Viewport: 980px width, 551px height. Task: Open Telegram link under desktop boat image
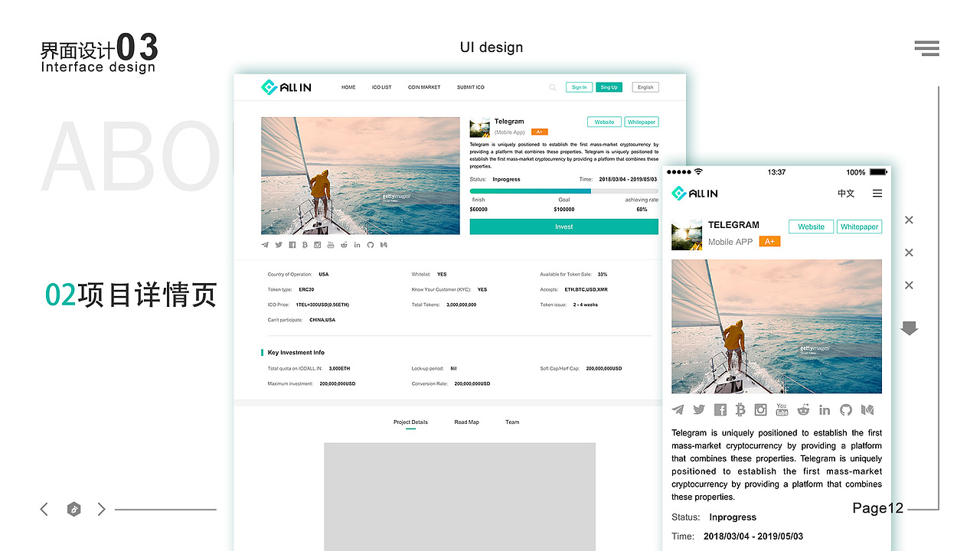(x=265, y=245)
